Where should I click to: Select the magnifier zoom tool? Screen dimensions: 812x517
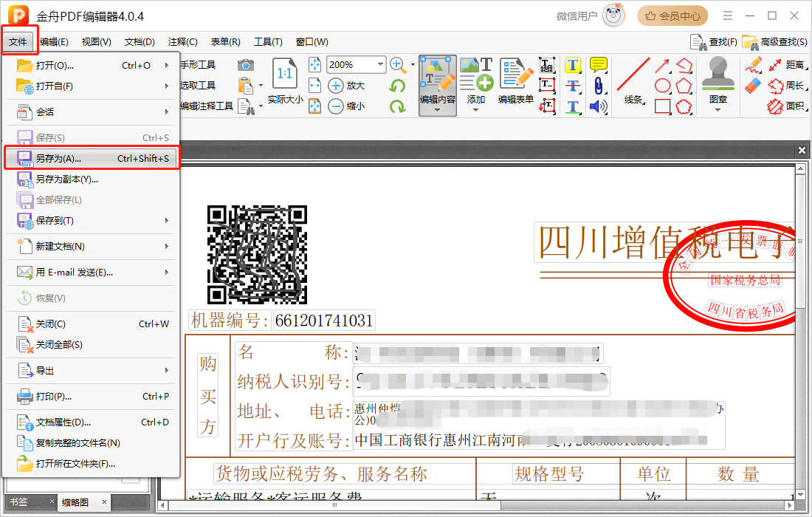coord(398,65)
